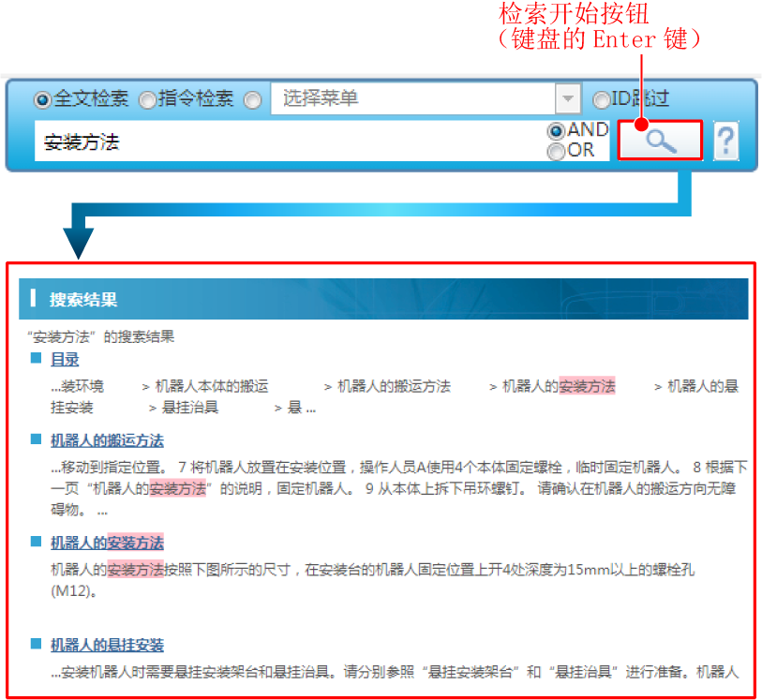Image resolution: width=762 pixels, height=700 pixels.
Task: Open the 机器人的安装方法 result link
Action: pos(107,543)
